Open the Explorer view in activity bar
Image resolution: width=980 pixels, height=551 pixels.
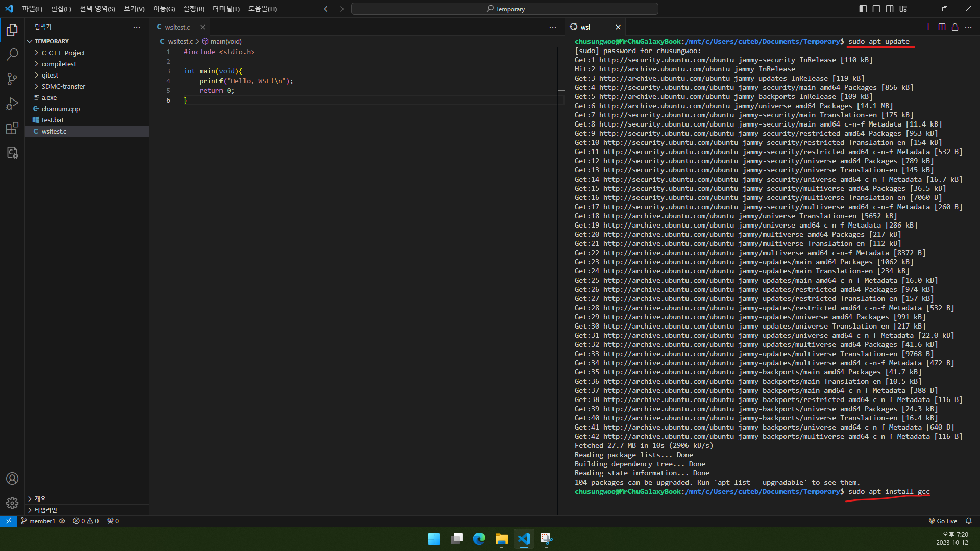tap(12, 30)
